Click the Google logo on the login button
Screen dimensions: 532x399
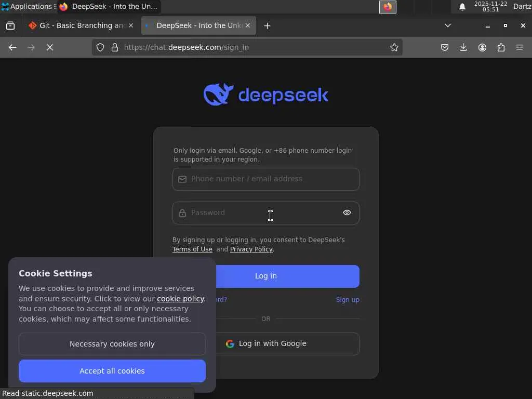coord(230,344)
